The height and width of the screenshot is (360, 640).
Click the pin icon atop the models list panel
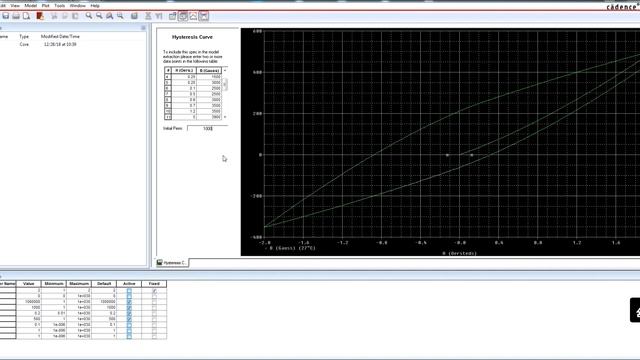tap(143, 28)
